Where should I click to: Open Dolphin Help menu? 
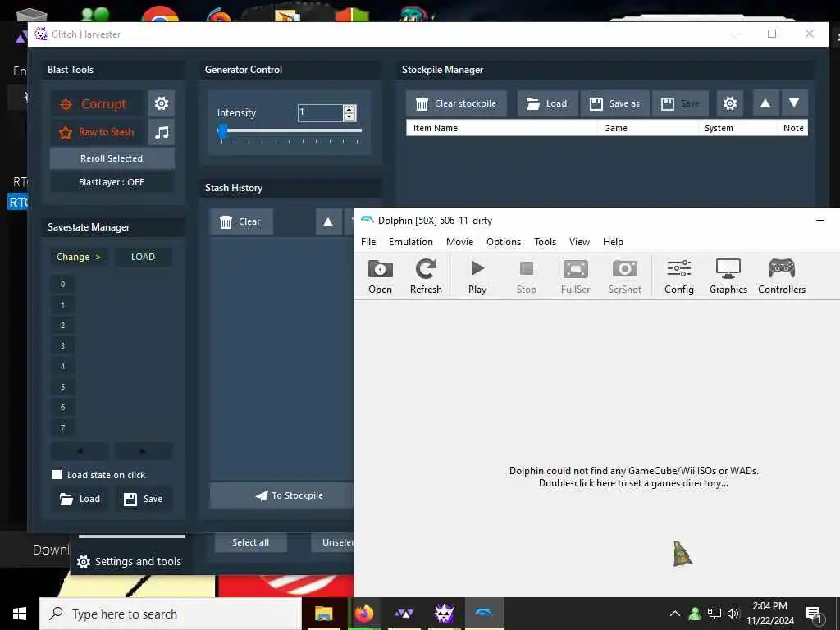click(613, 242)
